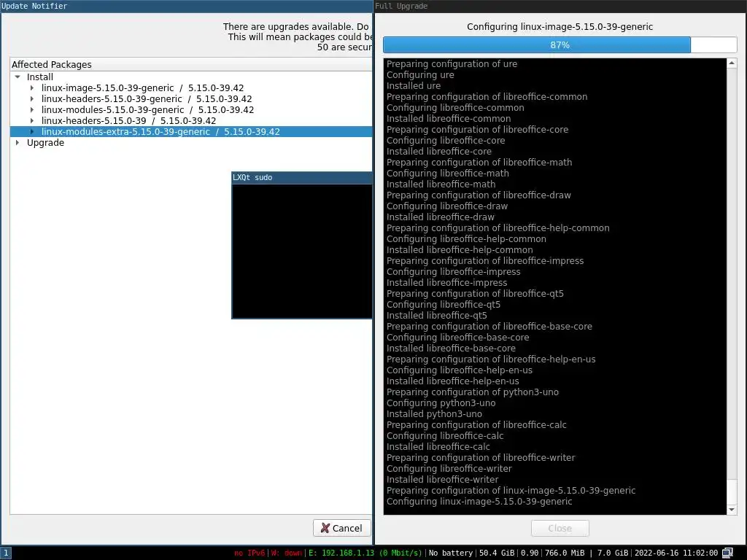Click log line 'Configuring libreoffice-help-common'
Screen dimensions: 747x560
466,239
